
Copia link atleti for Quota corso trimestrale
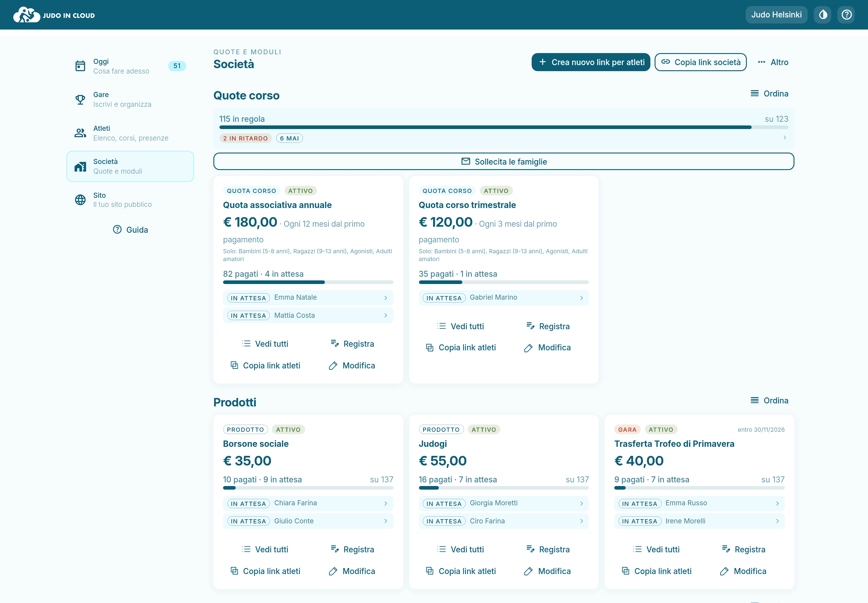click(x=461, y=348)
